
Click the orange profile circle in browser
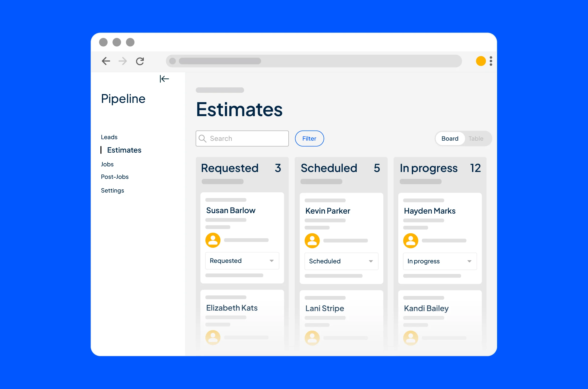click(481, 61)
